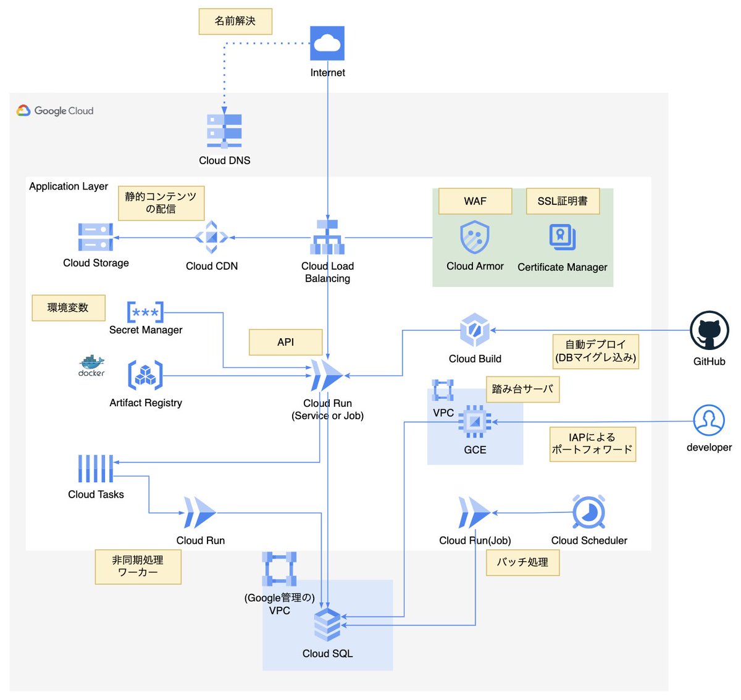Screen dimensions: 741x700
Task: Click the Cloud SQL text label
Action: coord(328,654)
